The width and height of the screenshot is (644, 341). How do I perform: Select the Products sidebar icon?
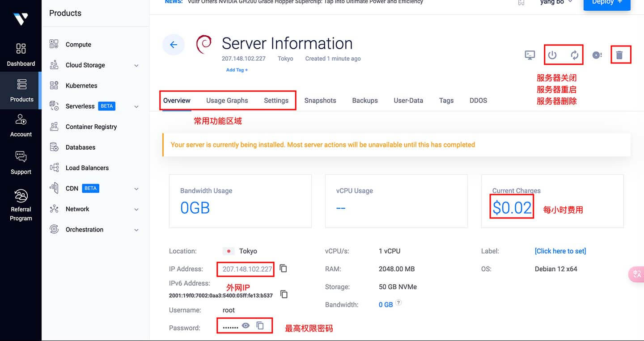[21, 84]
